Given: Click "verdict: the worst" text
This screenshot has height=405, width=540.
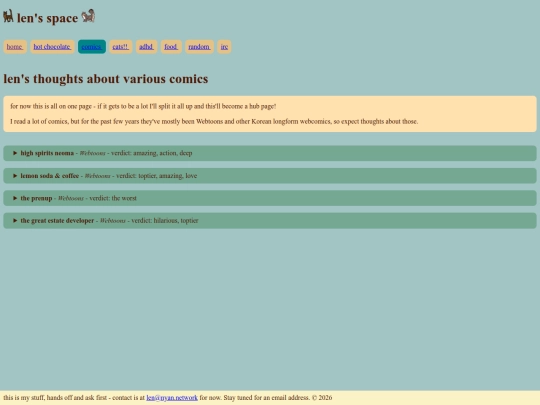Looking at the screenshot, I should (x=113, y=198).
